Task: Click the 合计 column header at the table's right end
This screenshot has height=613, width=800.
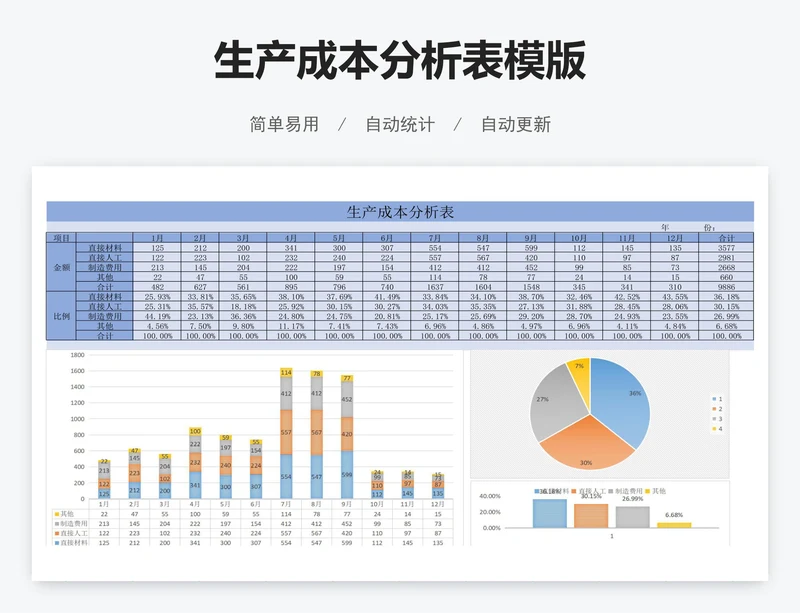Action: point(726,238)
